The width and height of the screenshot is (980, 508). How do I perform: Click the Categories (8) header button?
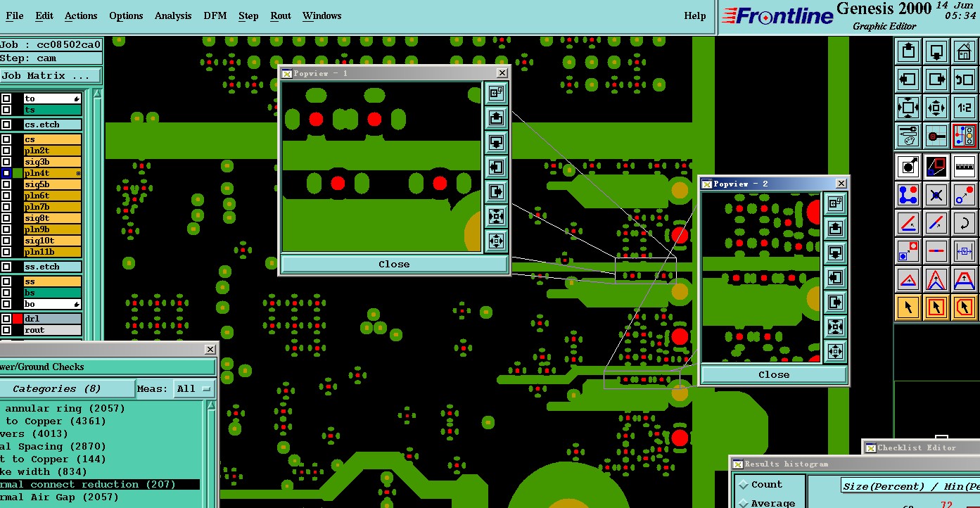[67, 388]
